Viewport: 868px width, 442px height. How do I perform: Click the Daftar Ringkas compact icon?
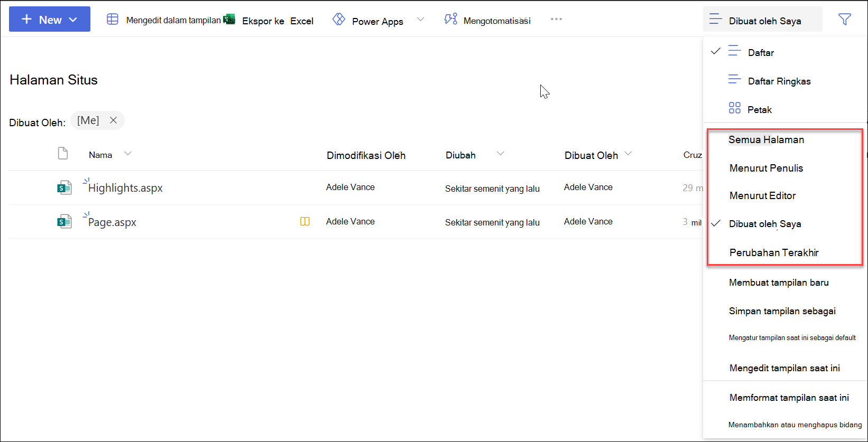pos(735,80)
